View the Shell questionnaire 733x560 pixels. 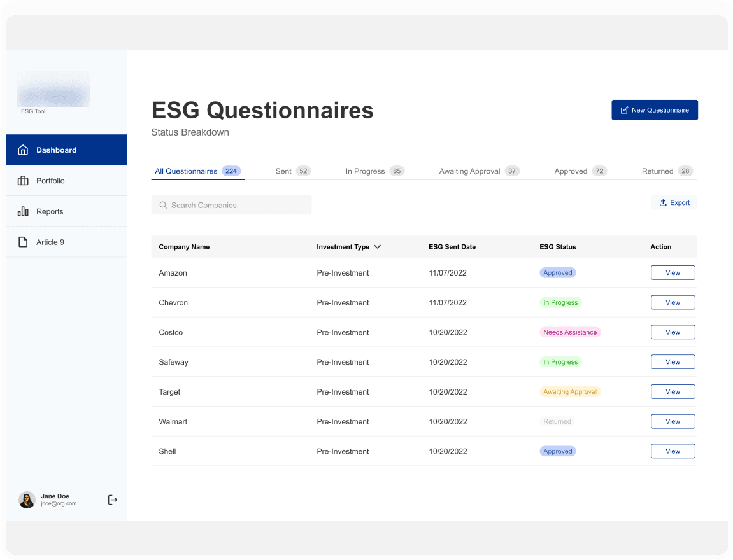point(673,451)
